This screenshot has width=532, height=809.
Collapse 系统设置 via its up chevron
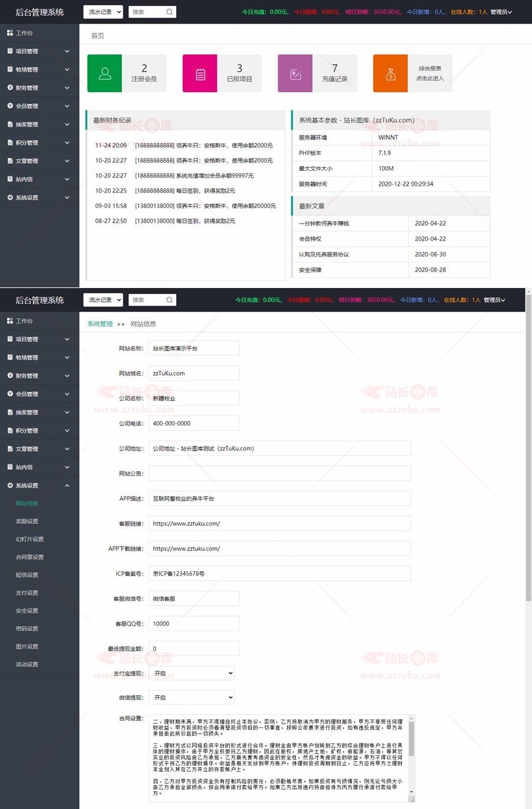tap(67, 486)
